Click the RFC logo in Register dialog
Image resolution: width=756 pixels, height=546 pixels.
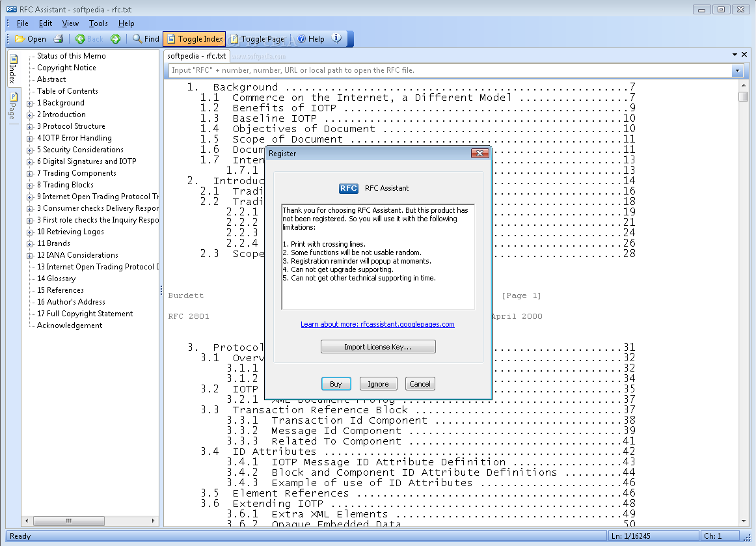tap(349, 188)
